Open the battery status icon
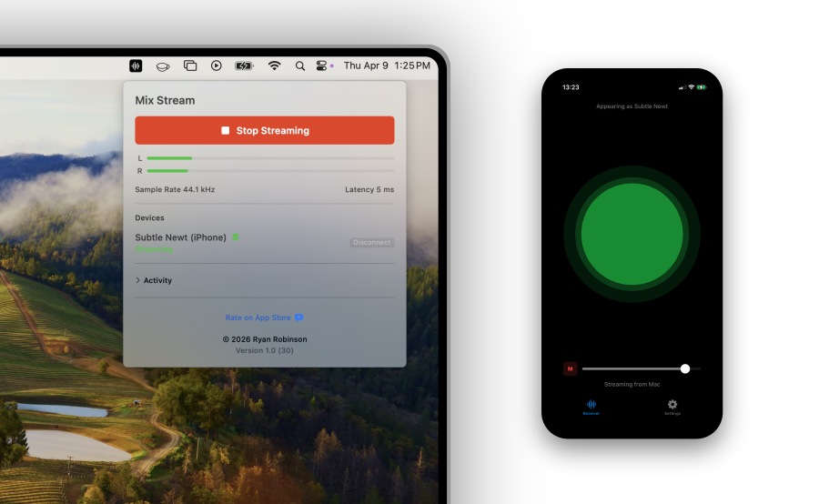Image resolution: width=819 pixels, height=504 pixels. pyautogui.click(x=244, y=66)
